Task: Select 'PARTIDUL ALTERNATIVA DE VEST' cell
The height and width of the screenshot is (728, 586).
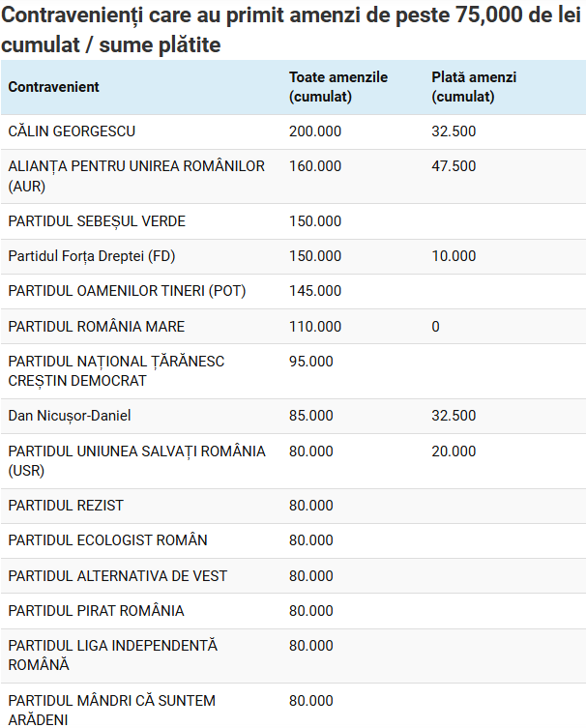Action: pyautogui.click(x=117, y=575)
